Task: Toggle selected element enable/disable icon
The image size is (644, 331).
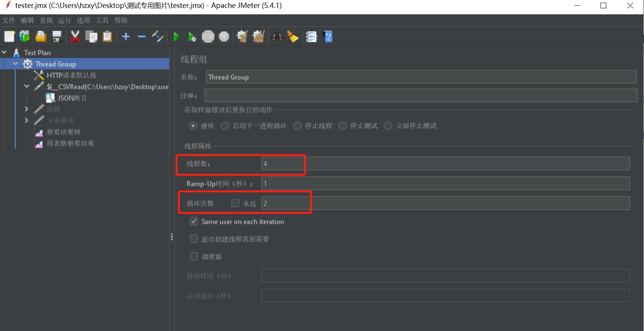Action: tap(158, 37)
